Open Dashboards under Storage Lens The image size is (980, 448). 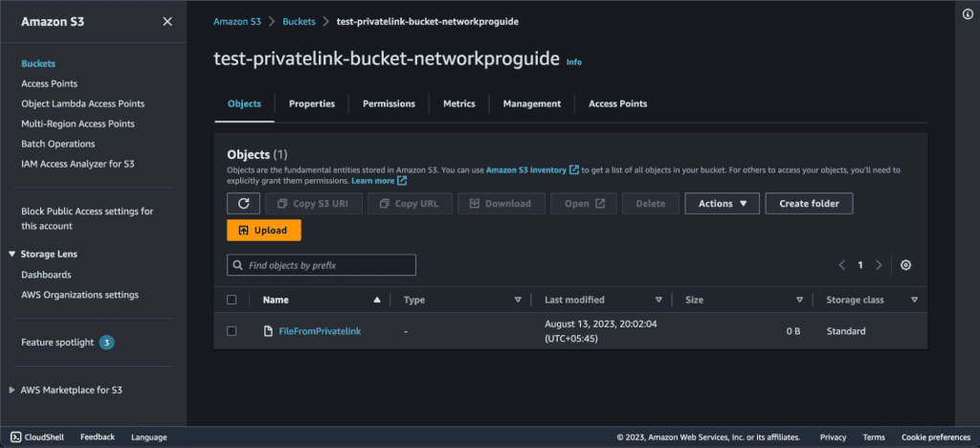[x=46, y=275]
